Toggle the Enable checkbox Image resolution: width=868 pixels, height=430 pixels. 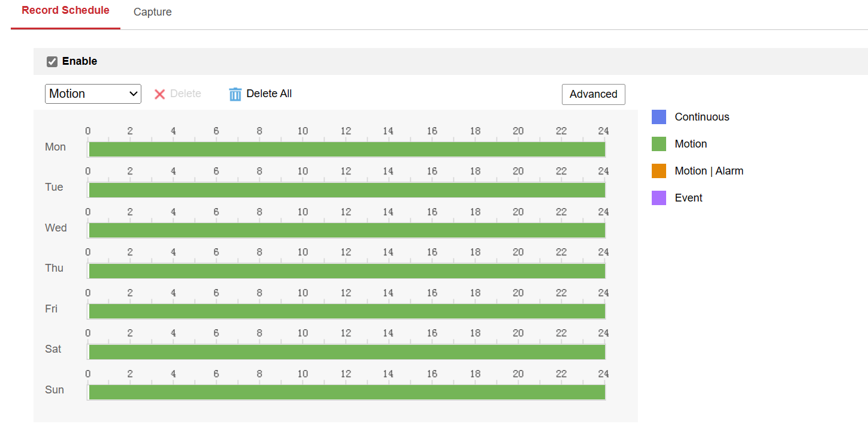coord(52,61)
